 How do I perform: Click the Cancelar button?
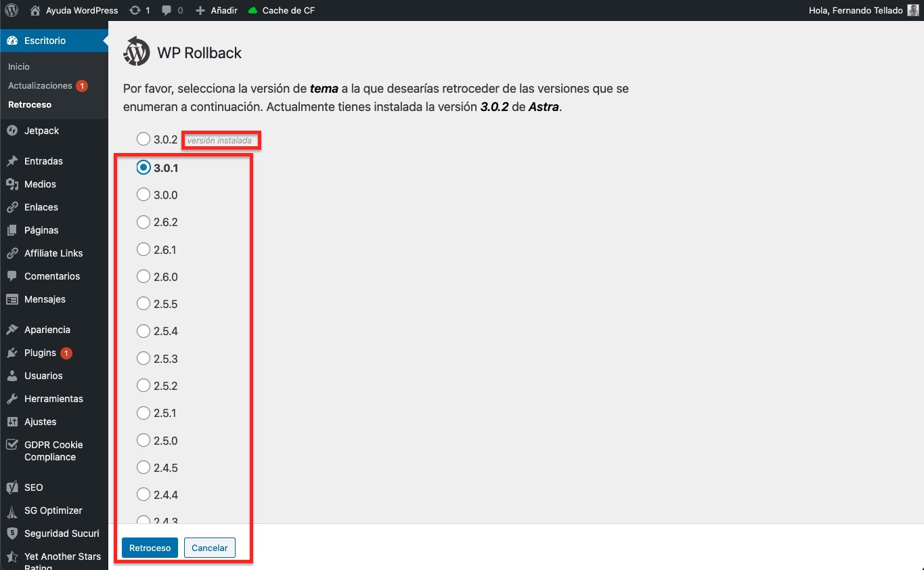210,548
